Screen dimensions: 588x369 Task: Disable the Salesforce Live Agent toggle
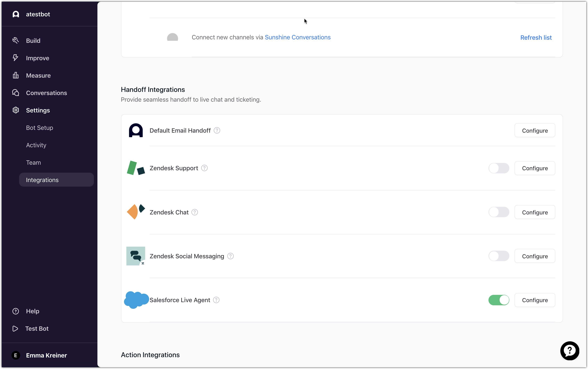pos(498,300)
